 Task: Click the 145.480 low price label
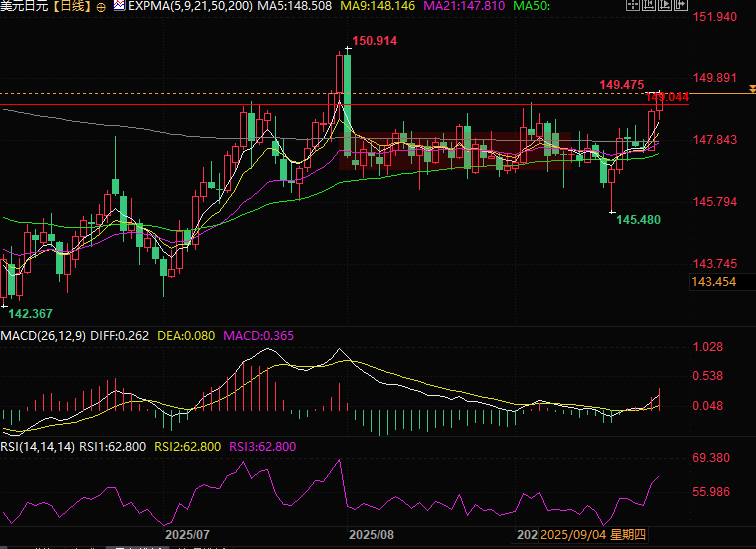pyautogui.click(x=638, y=220)
